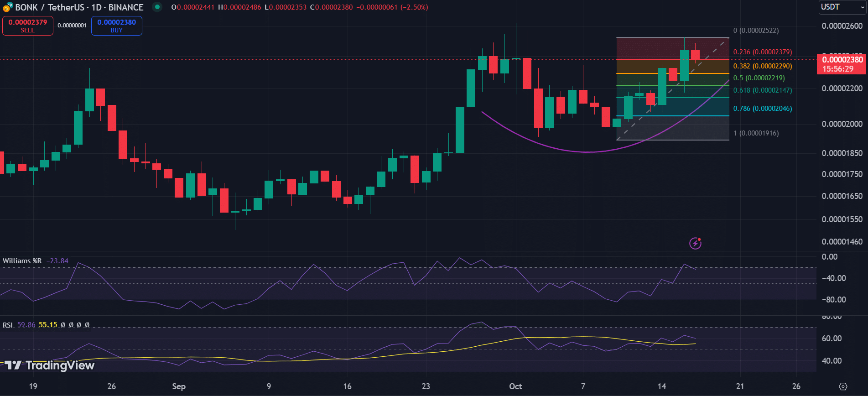The height and width of the screenshot is (396, 868).
Task: Click the -40.00 Williams scale label
Action: click(834, 278)
